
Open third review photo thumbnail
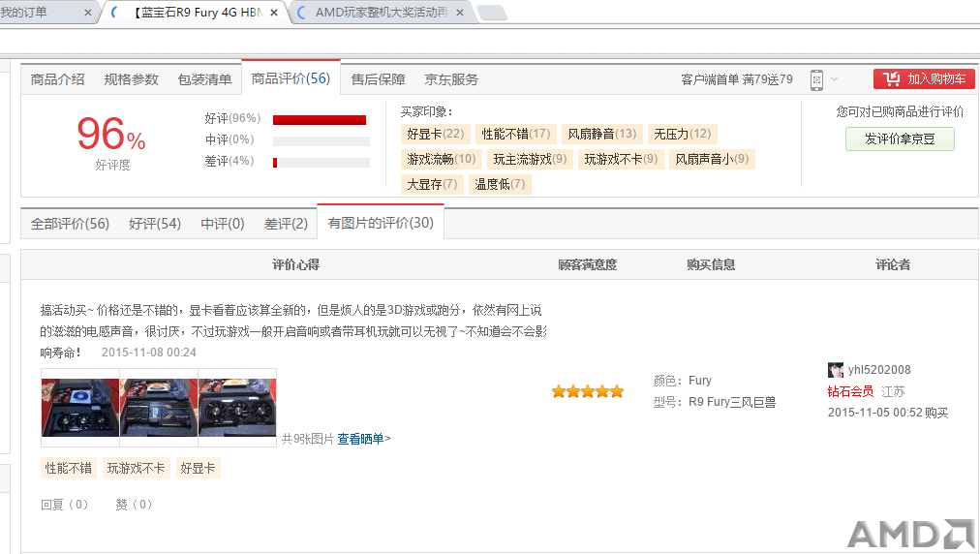click(x=237, y=408)
